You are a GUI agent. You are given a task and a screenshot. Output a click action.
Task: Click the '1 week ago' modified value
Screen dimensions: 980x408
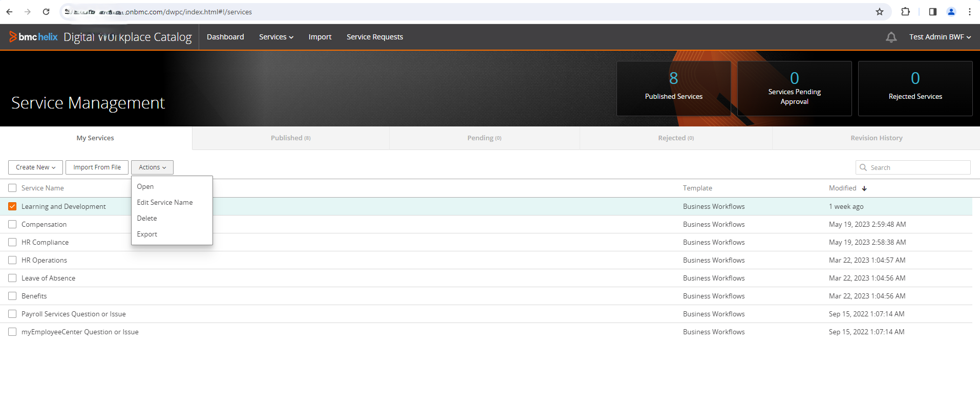[x=846, y=206]
